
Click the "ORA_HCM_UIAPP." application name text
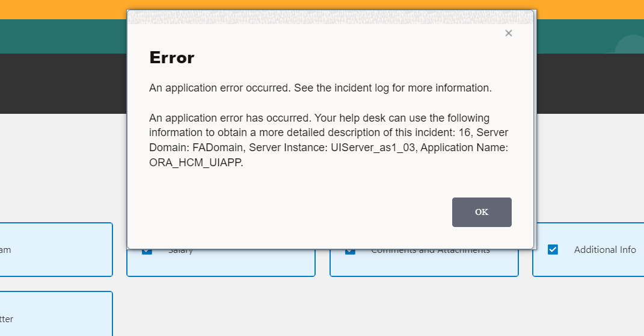196,163
